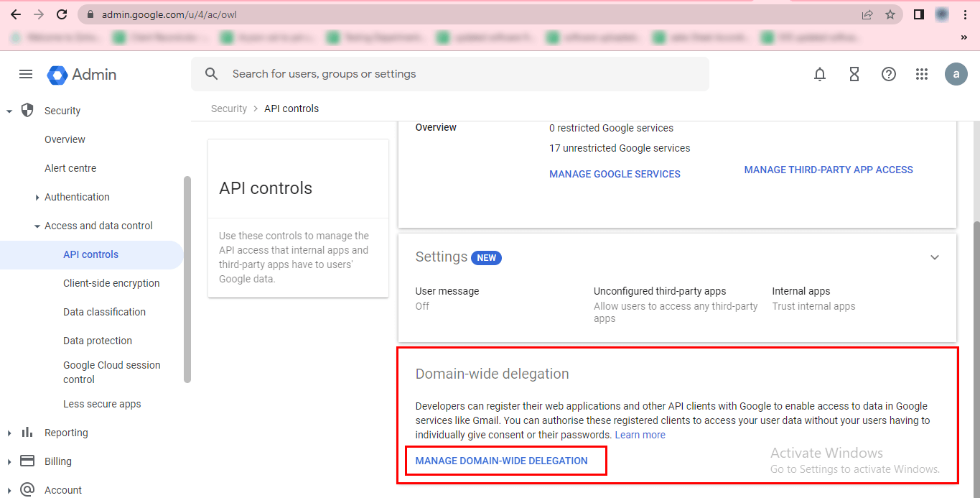
Task: Open the Chrome profile avatar
Action: pyautogui.click(x=941, y=14)
